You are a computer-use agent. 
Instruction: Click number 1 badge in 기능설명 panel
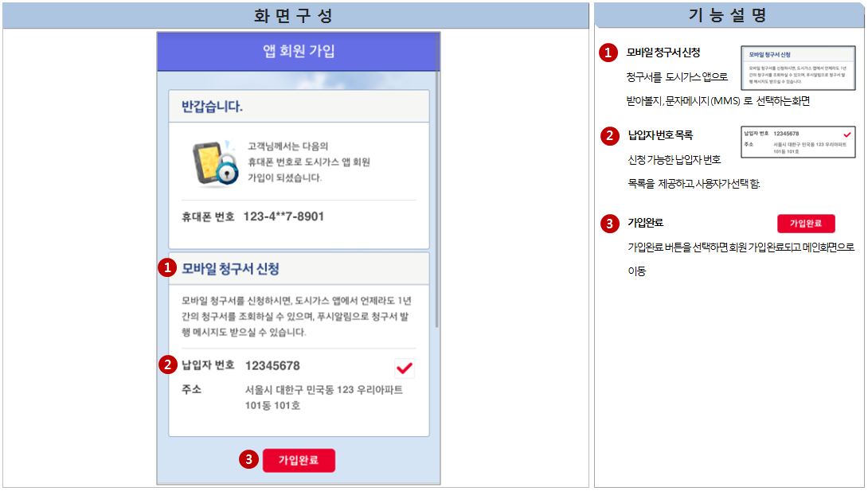coord(608,53)
